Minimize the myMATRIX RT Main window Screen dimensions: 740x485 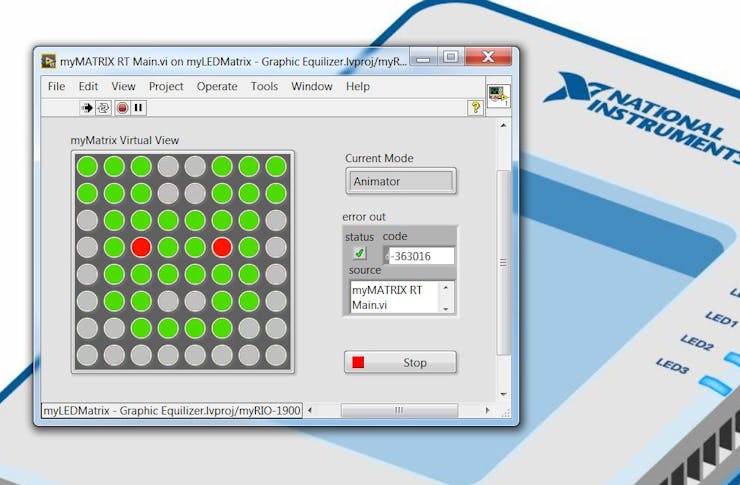click(423, 57)
